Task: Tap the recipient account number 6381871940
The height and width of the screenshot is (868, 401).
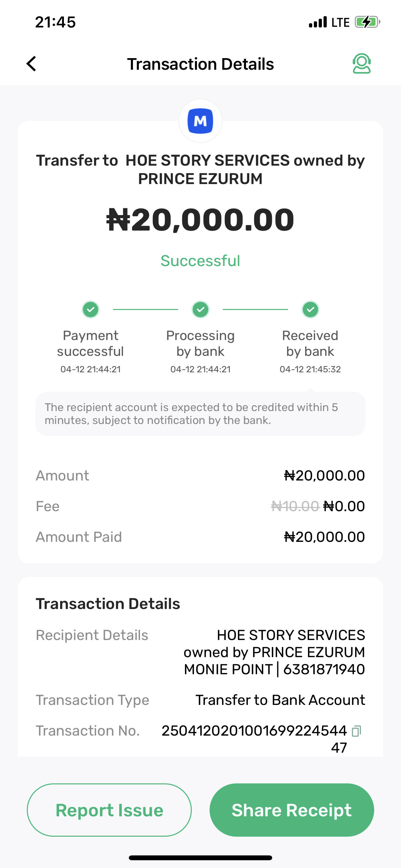Action: pos(324,669)
